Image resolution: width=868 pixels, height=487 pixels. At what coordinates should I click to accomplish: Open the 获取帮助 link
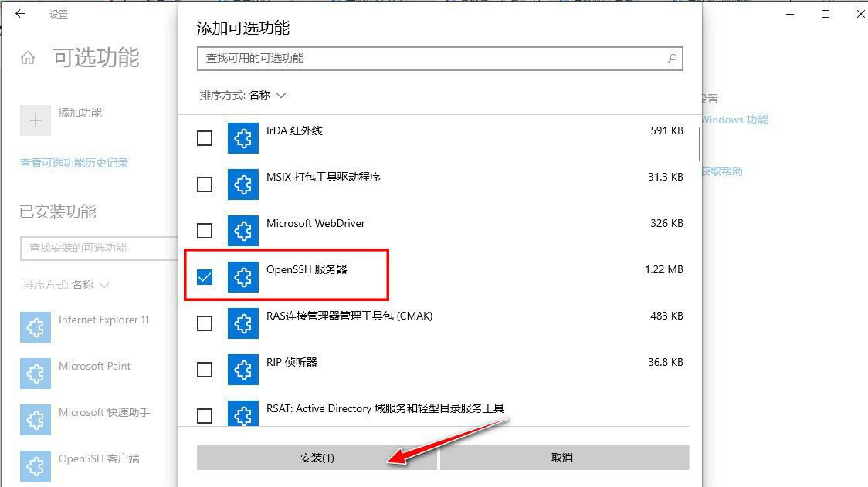(722, 171)
